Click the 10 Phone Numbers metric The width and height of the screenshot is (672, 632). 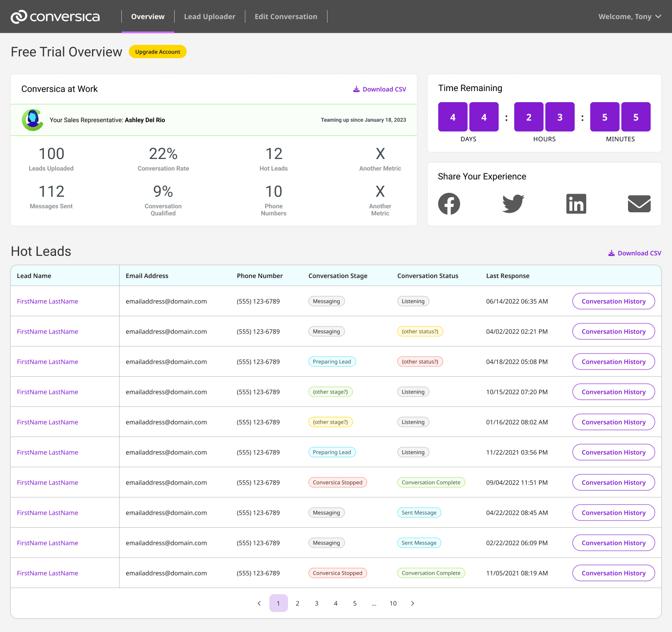point(274,200)
